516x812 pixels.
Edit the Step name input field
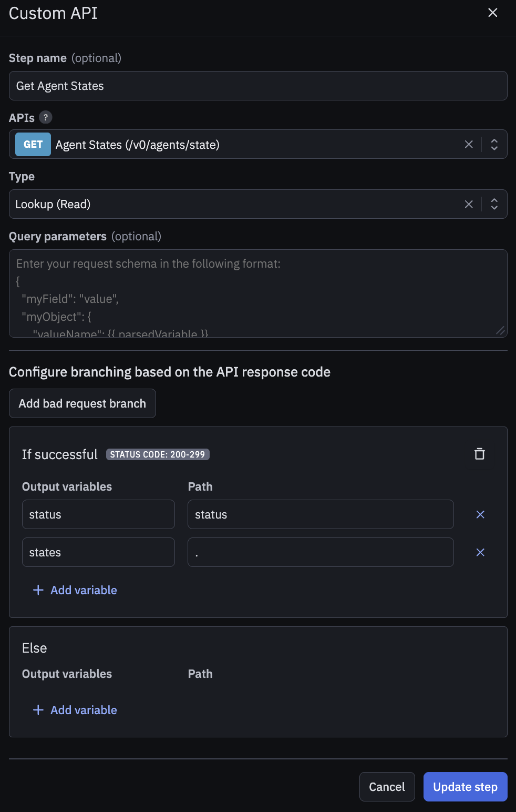click(257, 86)
